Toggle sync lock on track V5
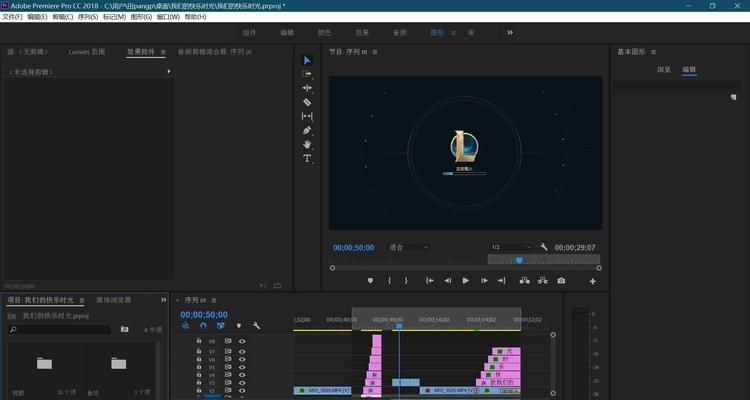Viewport: 750px width, 400px height. pos(228,367)
